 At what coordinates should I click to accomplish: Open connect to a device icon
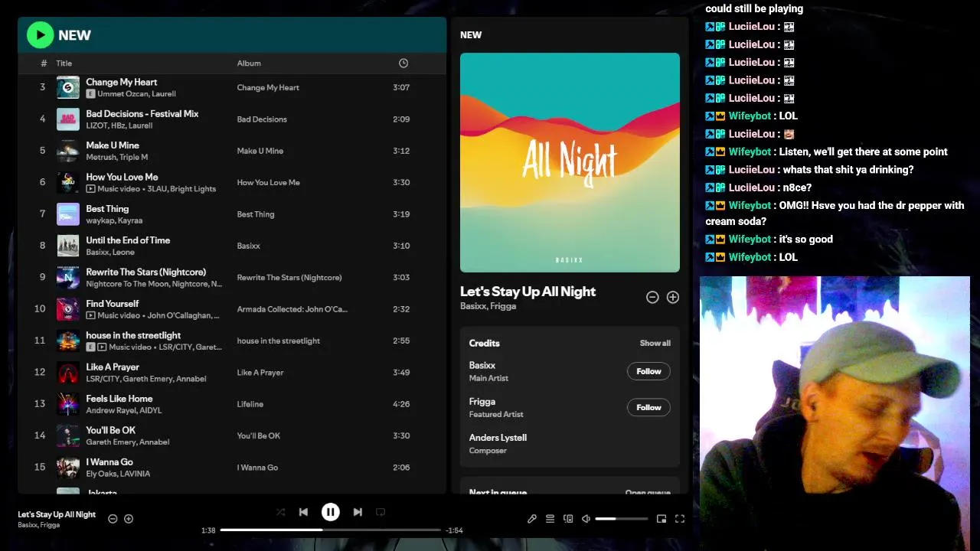568,519
